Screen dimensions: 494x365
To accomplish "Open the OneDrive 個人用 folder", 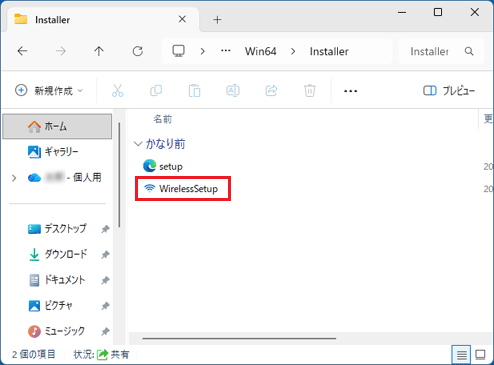I will [65, 177].
